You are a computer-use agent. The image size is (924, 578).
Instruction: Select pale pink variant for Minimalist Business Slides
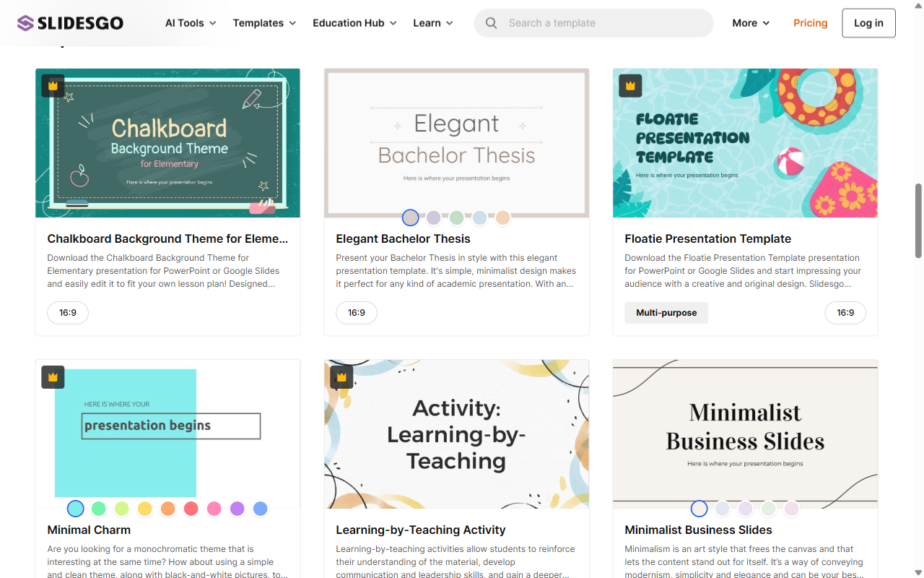[x=791, y=509]
